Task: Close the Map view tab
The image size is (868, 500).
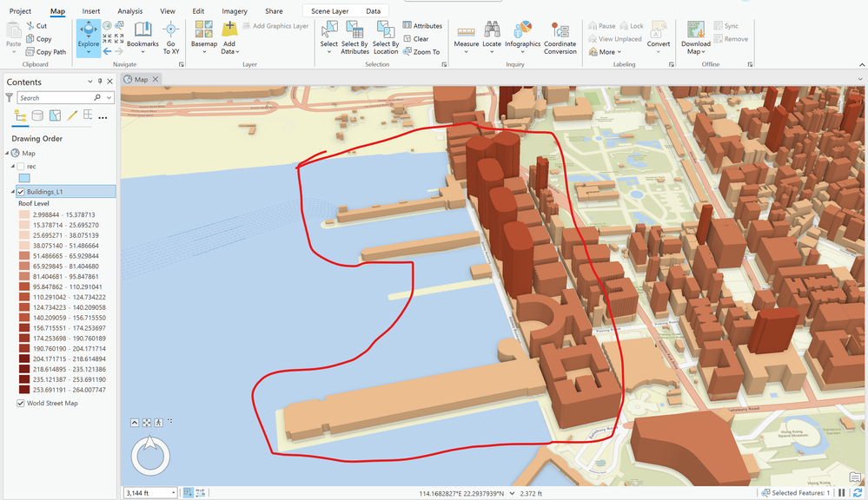Action: [156, 79]
